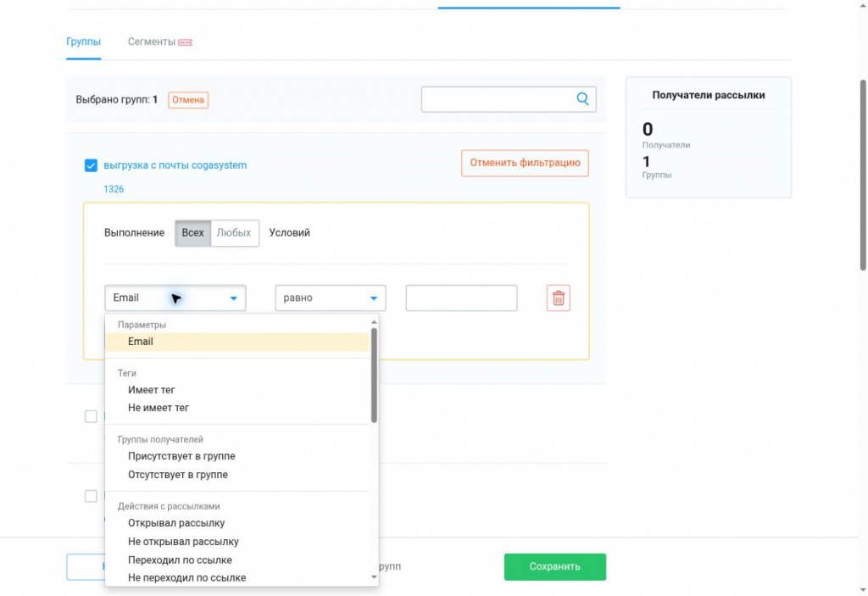
Task: Open the выгрузка с почты cogasystem link
Action: pyautogui.click(x=175, y=165)
